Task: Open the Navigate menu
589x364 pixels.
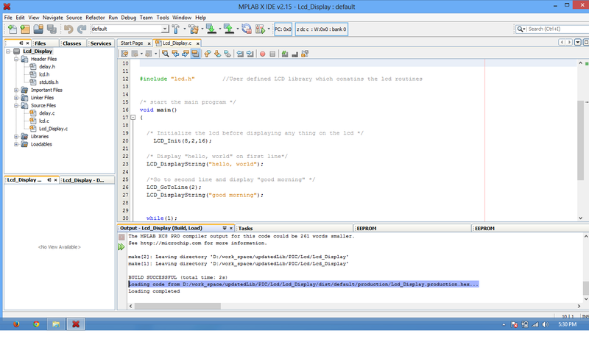Action: tap(52, 18)
